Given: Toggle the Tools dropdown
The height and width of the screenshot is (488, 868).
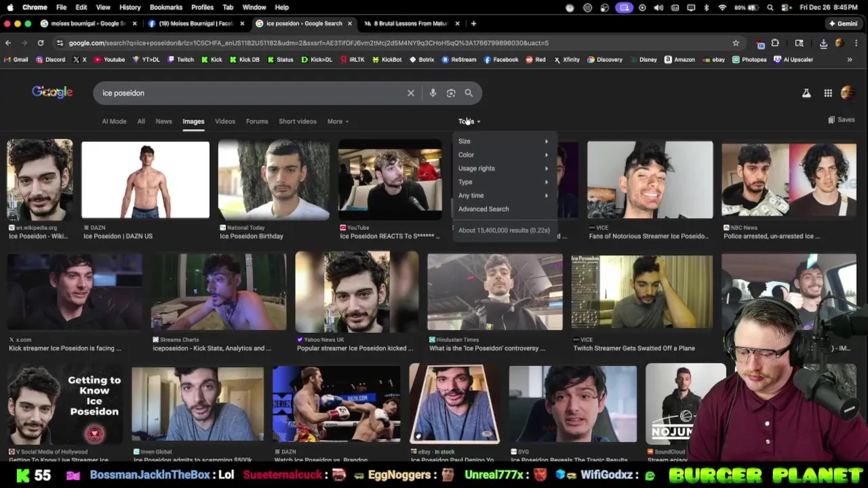Looking at the screenshot, I should pyautogui.click(x=469, y=121).
